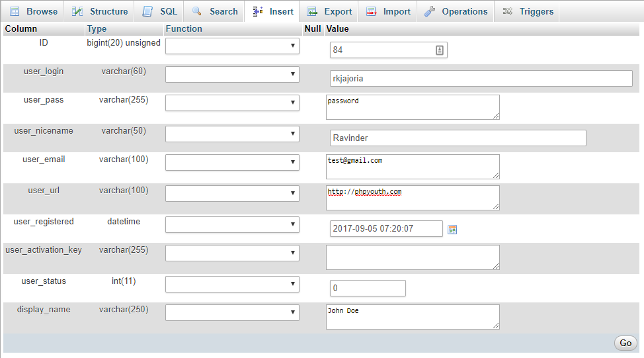Open the Browse tab
The image size is (644, 358).
pos(32,11)
